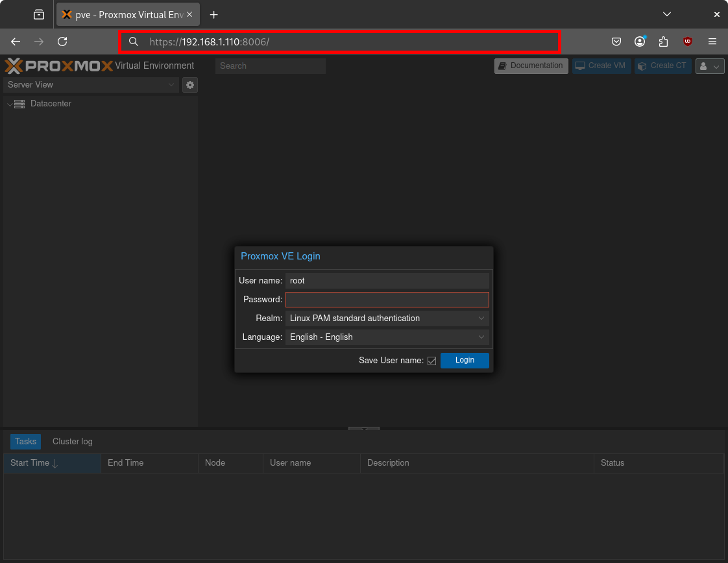728x563 pixels.
Task: Click the Datacenter server icon
Action: 19,104
